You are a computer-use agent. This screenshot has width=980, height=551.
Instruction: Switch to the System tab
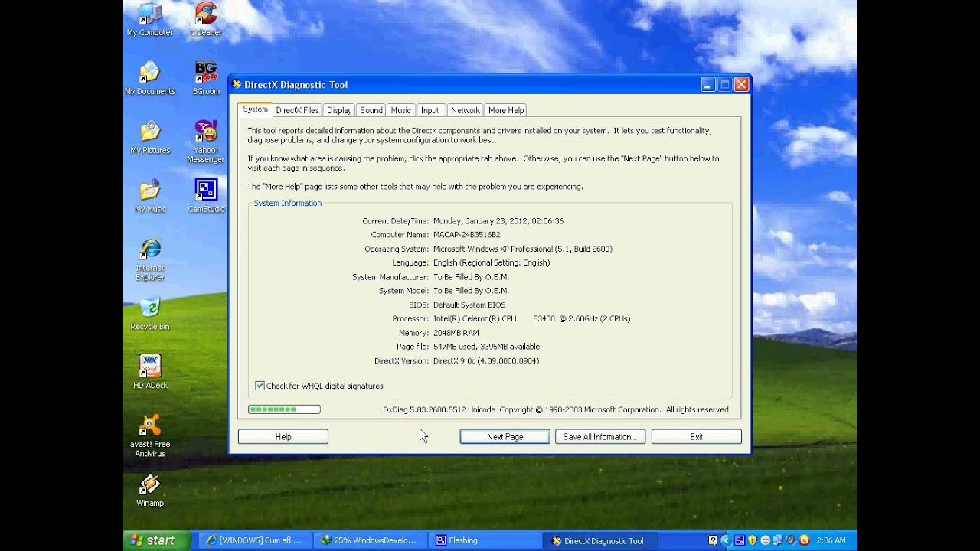pos(255,109)
